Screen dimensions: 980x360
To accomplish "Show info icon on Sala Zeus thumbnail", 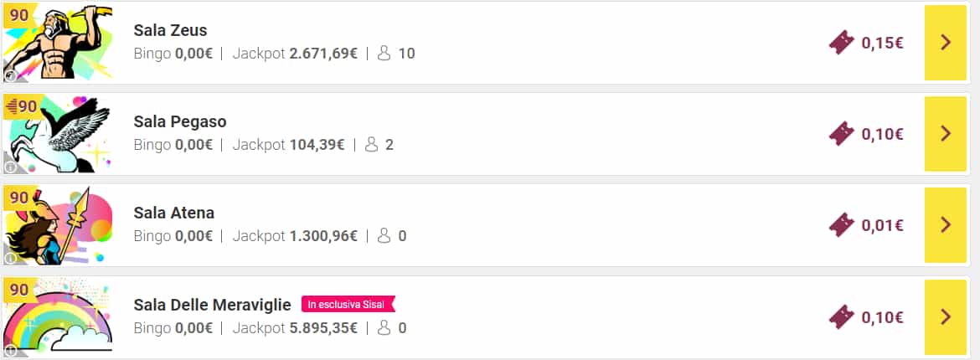I will (x=10, y=76).
